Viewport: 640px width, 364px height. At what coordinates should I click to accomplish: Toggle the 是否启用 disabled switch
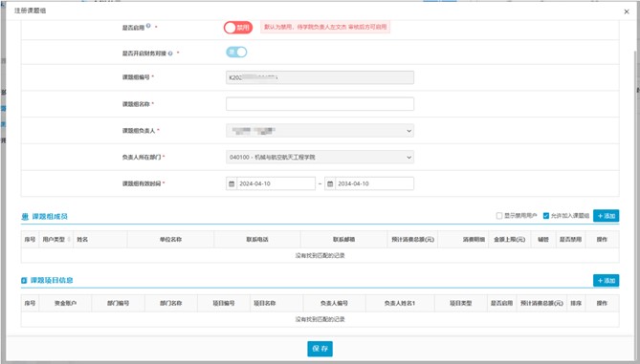(238, 28)
